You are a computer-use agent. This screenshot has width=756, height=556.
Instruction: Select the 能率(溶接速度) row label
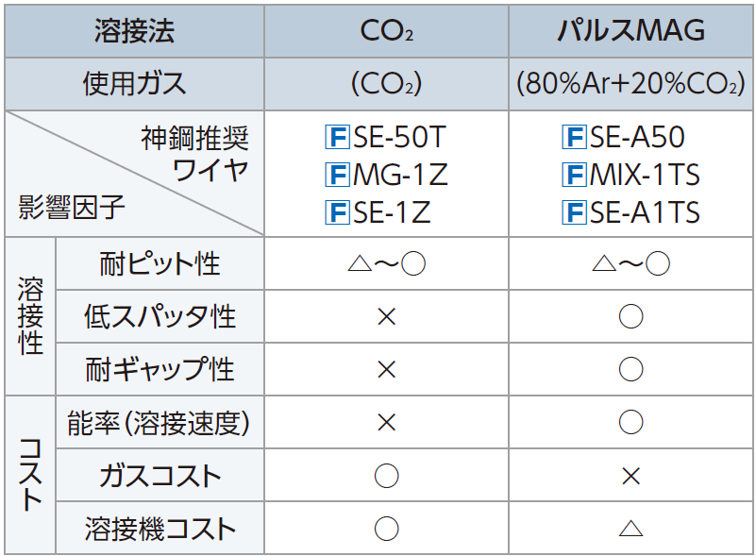[x=159, y=423]
